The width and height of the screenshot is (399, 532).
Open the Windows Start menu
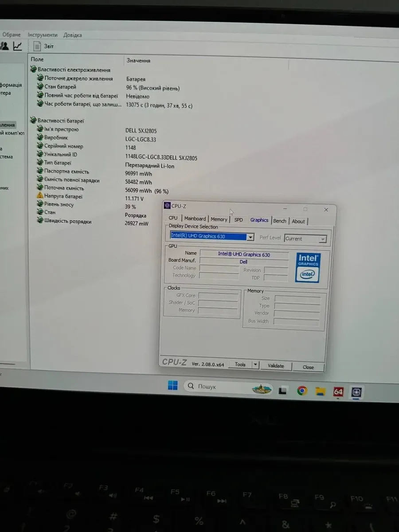pos(172,386)
